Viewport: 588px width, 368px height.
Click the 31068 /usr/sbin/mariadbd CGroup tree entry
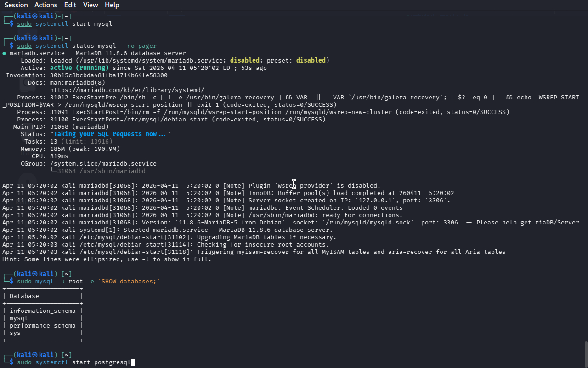pyautogui.click(x=101, y=171)
